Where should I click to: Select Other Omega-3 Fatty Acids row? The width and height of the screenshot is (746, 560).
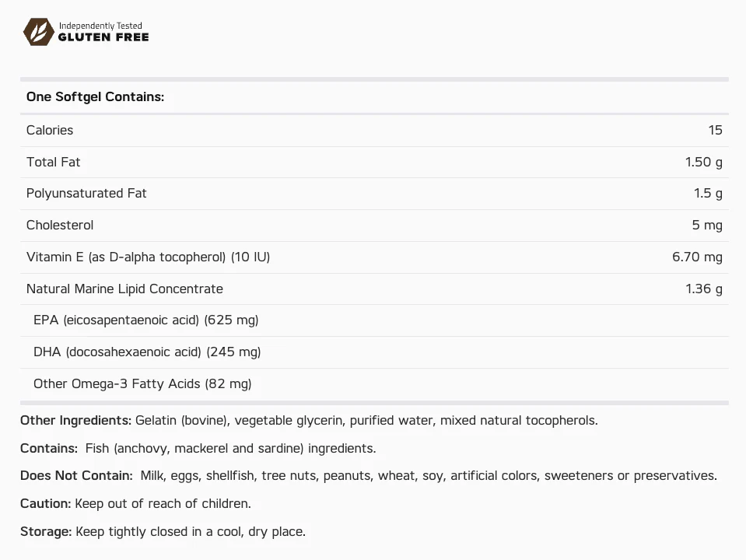[374, 384]
